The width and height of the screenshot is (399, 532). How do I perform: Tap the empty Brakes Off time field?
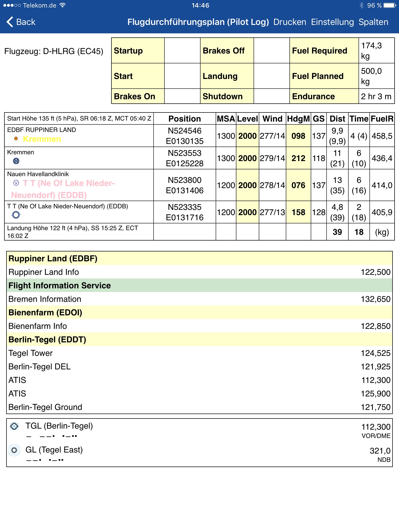click(271, 51)
